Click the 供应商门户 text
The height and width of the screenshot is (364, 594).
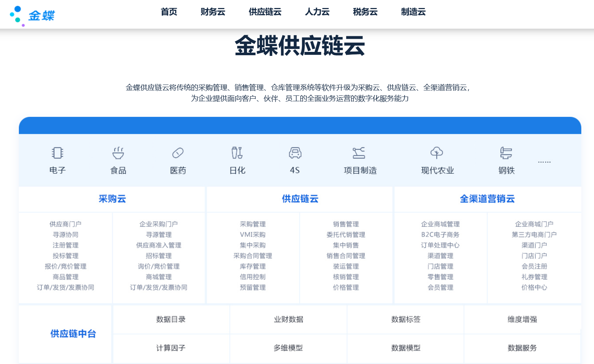coord(66,224)
